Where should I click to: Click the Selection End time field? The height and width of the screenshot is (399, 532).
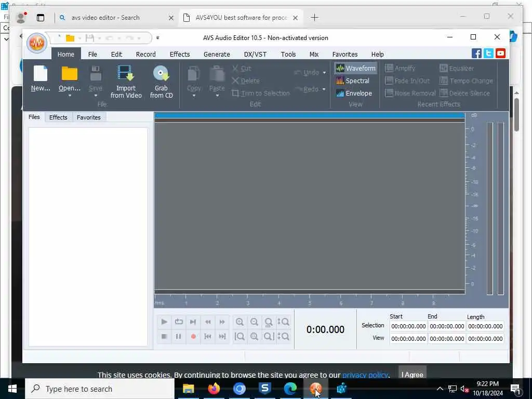(447, 326)
